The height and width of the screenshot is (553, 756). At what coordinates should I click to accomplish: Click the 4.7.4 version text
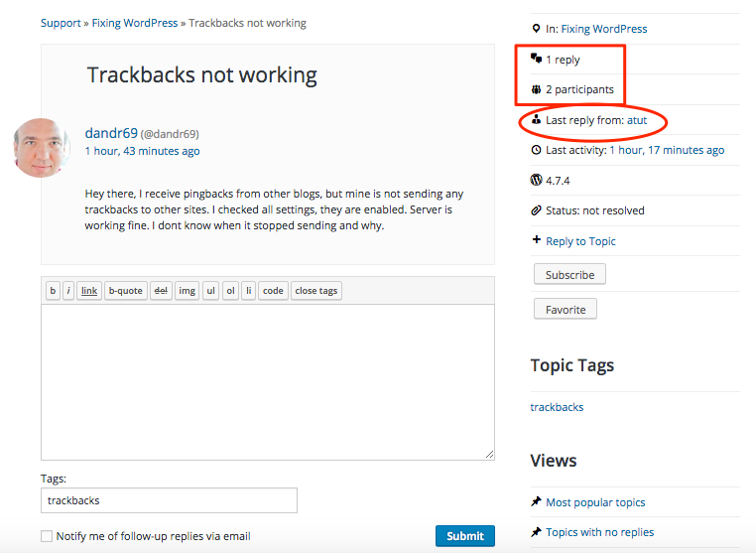coord(558,181)
